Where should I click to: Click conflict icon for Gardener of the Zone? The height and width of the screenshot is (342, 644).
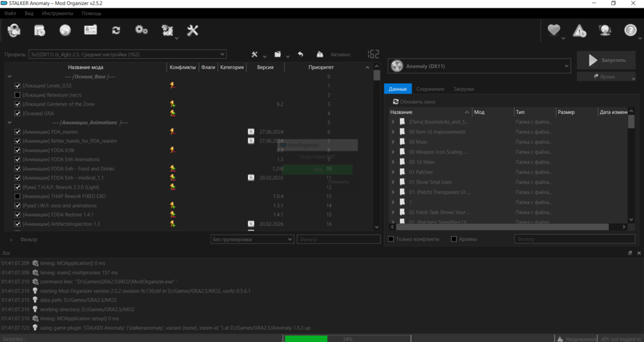pyautogui.click(x=173, y=104)
